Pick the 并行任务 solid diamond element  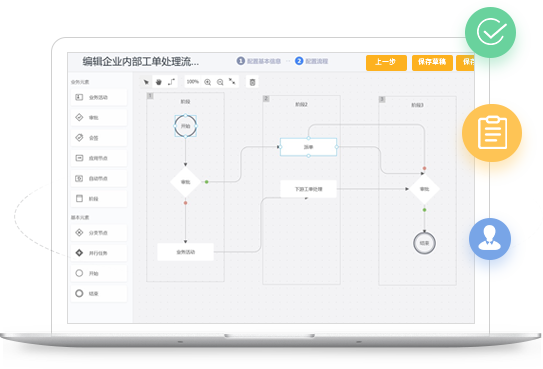tap(99, 253)
